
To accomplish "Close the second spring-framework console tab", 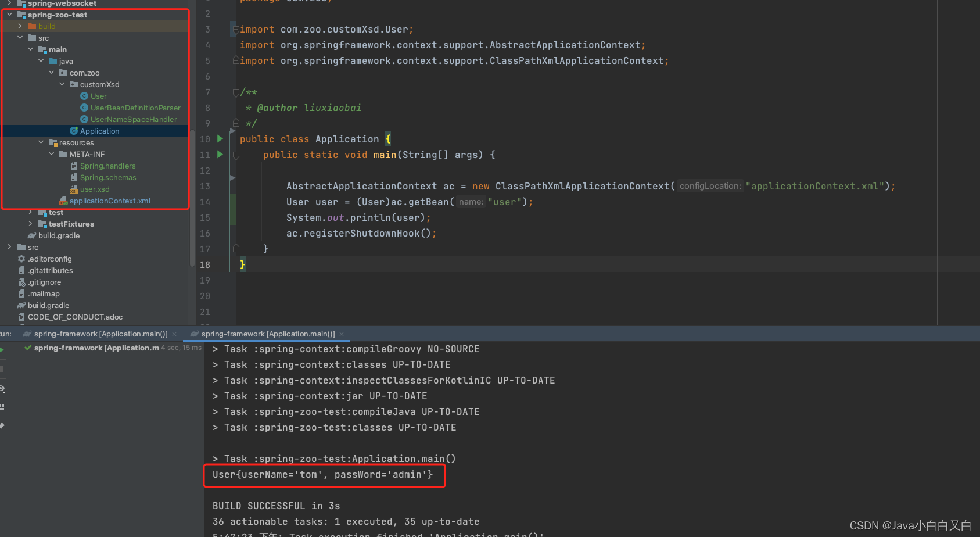I will pos(342,334).
